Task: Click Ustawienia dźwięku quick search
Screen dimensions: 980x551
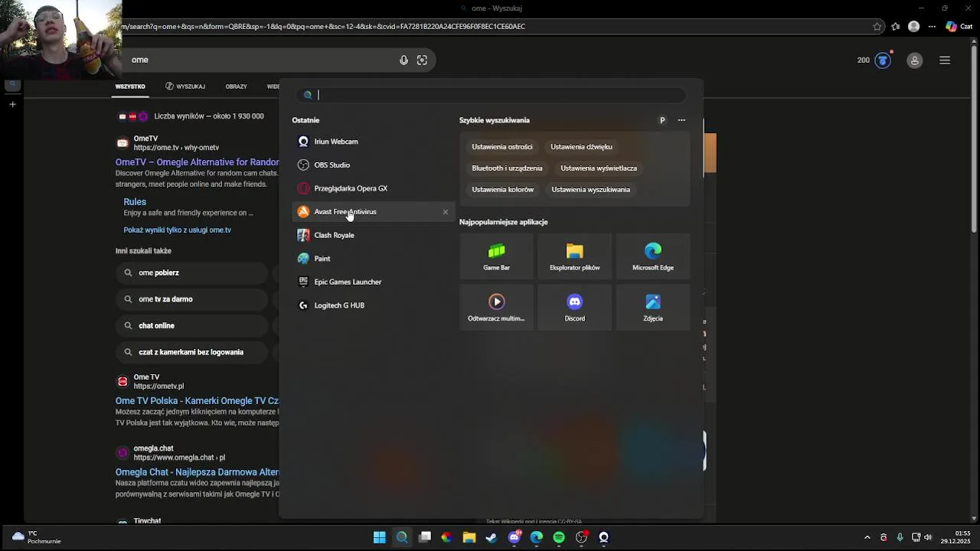Action: point(581,147)
